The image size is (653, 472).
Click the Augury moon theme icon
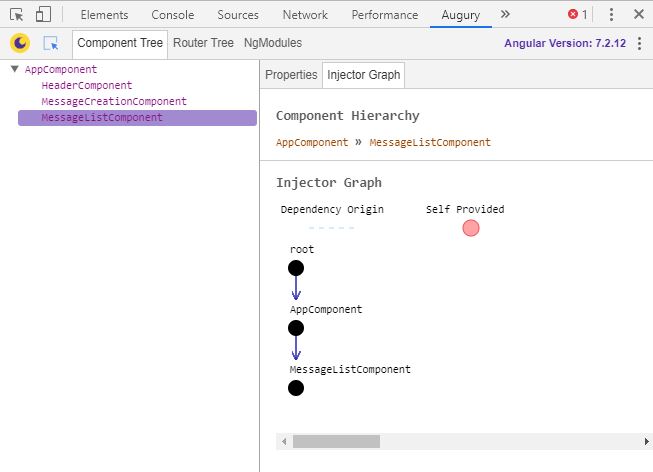point(20,43)
